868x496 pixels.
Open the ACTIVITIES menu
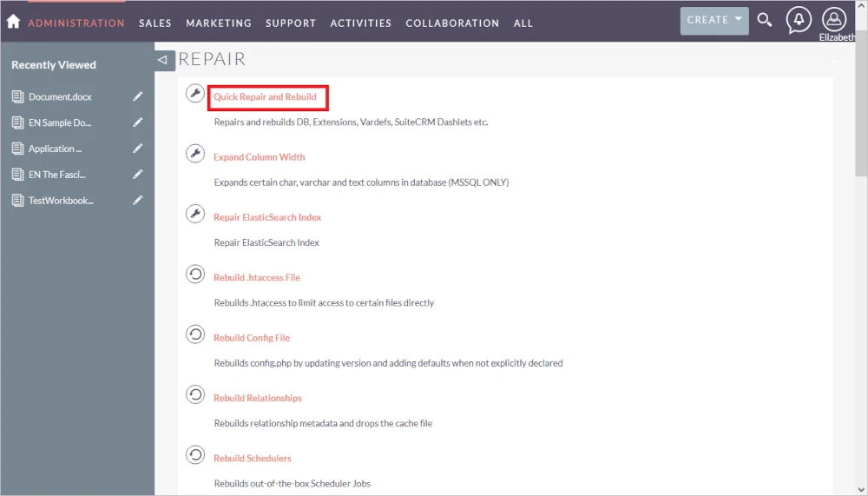click(361, 23)
